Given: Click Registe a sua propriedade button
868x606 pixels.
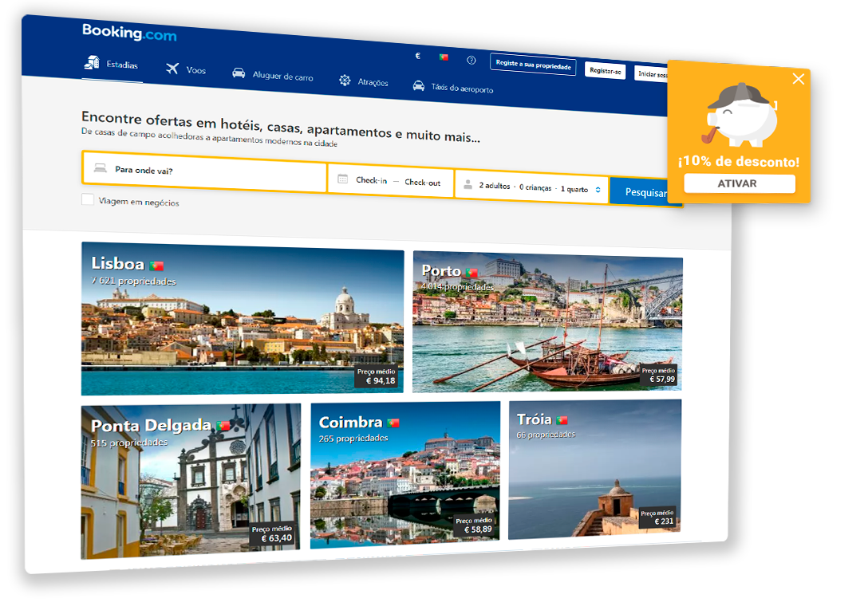Looking at the screenshot, I should [x=534, y=63].
